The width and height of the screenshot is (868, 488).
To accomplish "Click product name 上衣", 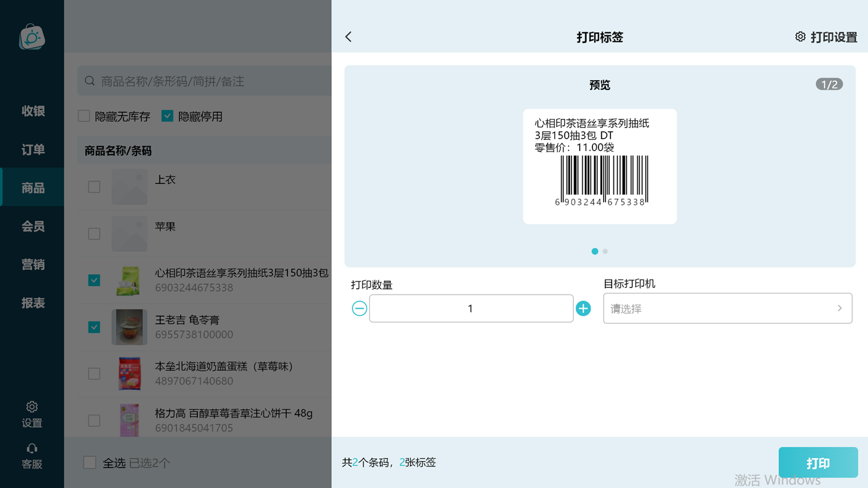I will pos(166,180).
